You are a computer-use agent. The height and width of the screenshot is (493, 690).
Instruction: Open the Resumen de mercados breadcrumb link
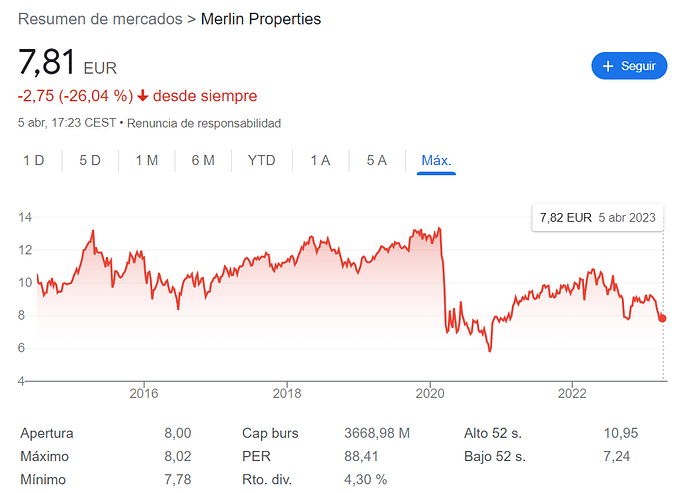tap(100, 19)
